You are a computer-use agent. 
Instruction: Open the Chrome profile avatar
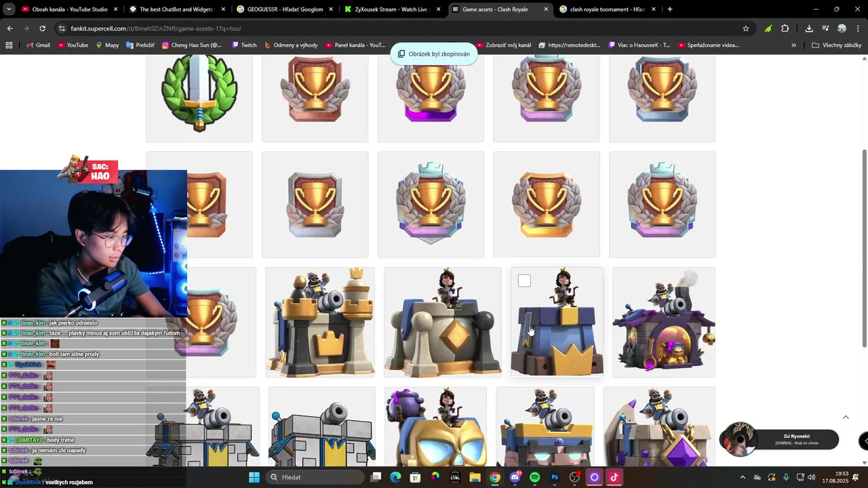842,28
